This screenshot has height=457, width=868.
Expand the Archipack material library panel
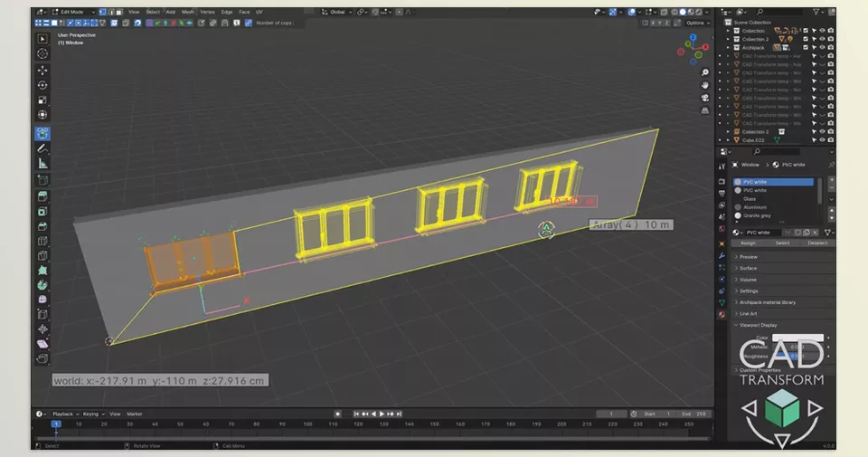[x=783, y=302]
